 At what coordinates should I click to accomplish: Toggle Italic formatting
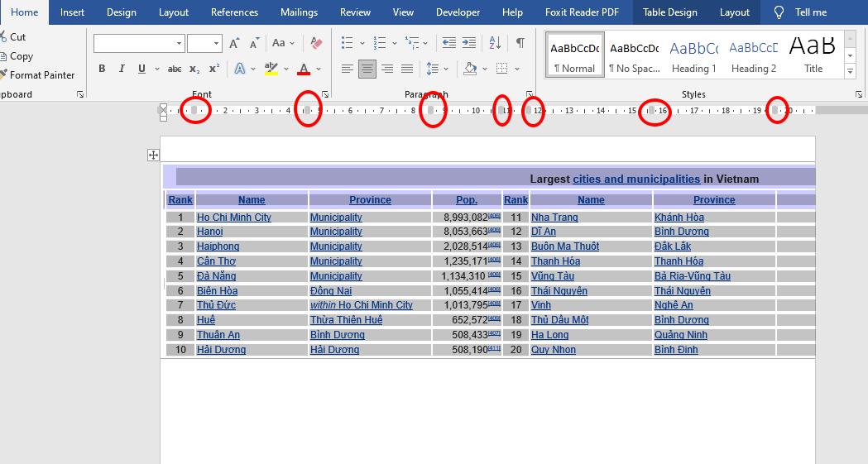122,69
